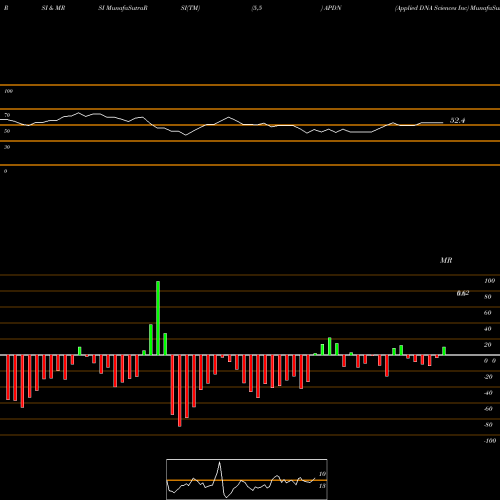Image resolution: width=500 pixels, height=500 pixels.
Task: Click the label 10 in mini chart
Action: [322, 474]
